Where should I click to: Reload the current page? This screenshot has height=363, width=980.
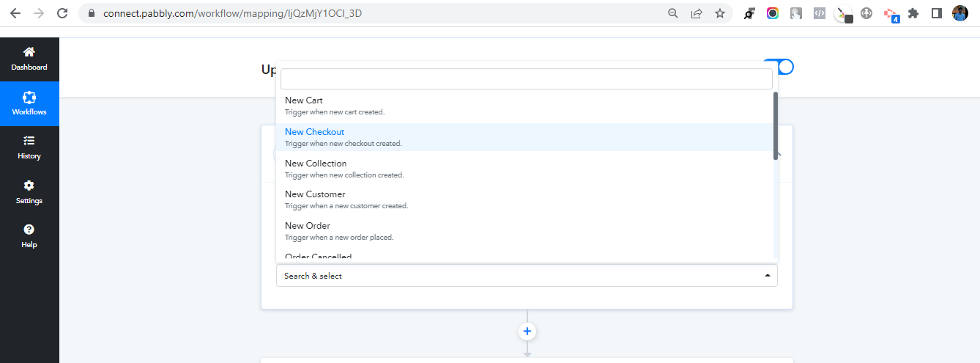(62, 13)
